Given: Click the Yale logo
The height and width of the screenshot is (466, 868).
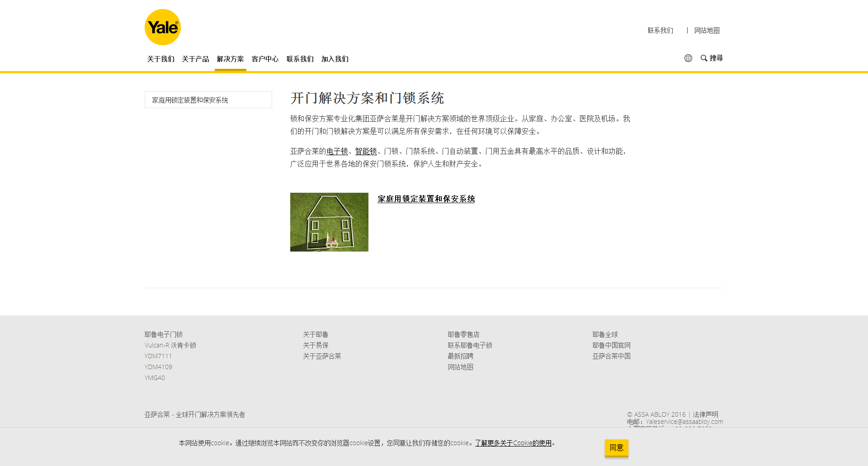Looking at the screenshot, I should (x=163, y=27).
